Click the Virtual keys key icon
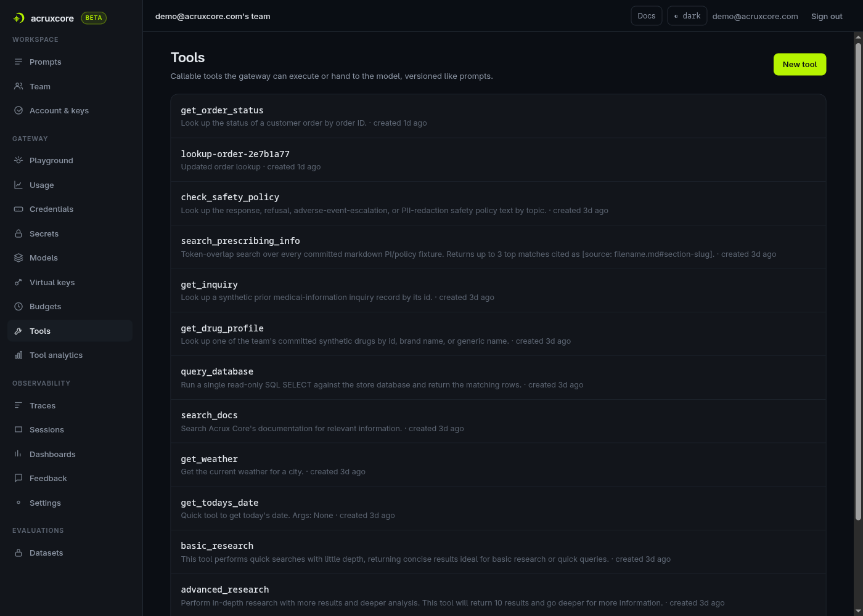 (18, 282)
